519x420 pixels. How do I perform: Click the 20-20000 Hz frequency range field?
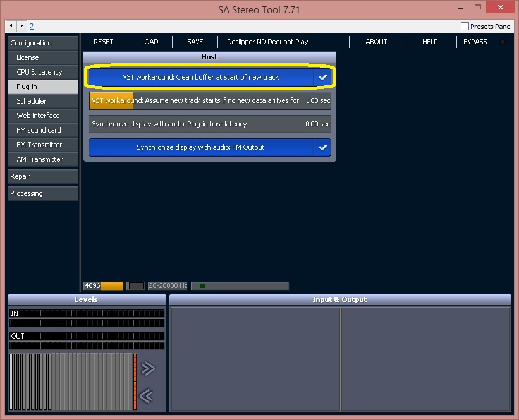(168, 285)
